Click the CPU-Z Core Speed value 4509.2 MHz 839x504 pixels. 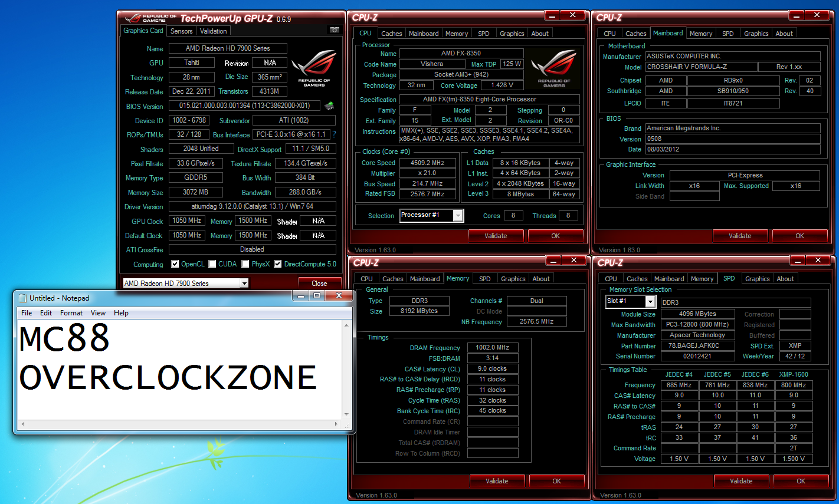tap(428, 163)
